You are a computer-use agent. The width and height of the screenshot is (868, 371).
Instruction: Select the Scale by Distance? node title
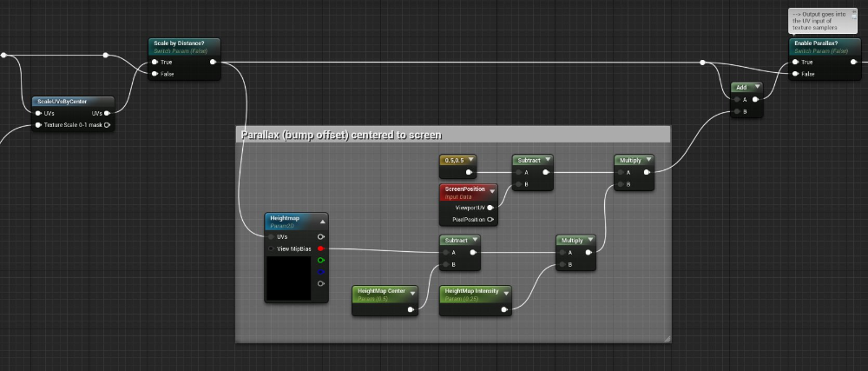tap(179, 43)
